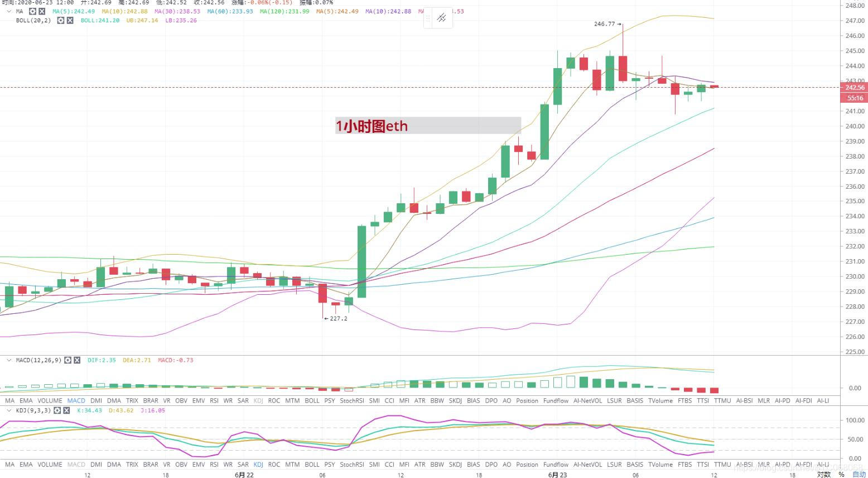Toggle 对数 logarithmic scale
The height and width of the screenshot is (478, 868).
[x=823, y=474]
